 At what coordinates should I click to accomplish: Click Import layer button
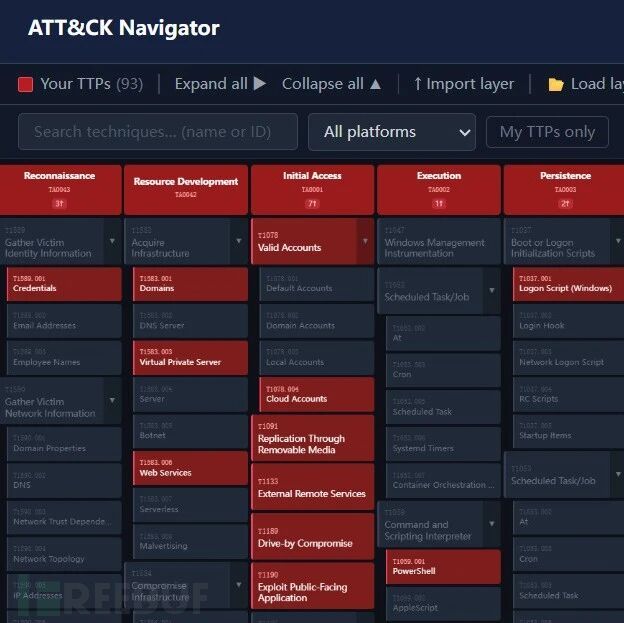pyautogui.click(x=464, y=84)
